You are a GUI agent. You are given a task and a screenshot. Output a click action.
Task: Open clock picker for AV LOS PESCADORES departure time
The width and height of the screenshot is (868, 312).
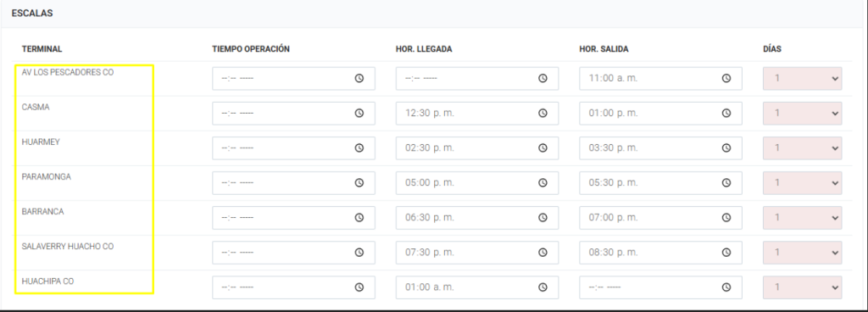(726, 79)
